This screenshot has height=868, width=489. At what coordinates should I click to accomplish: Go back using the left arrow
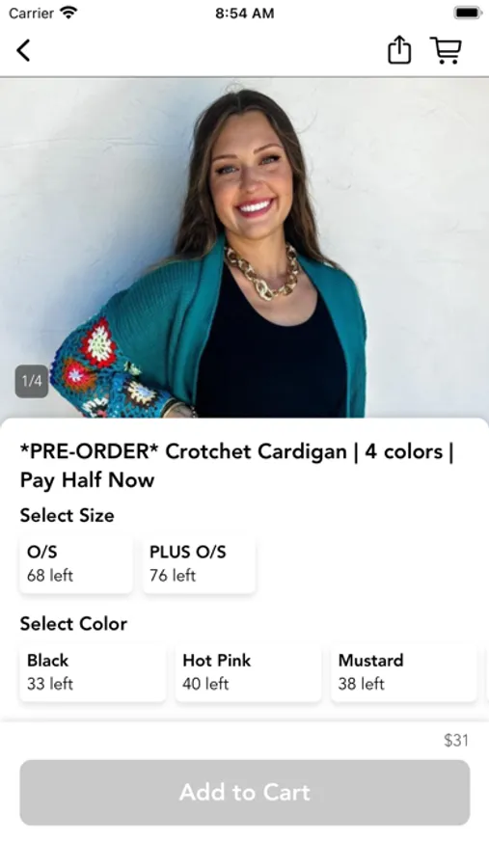pos(23,50)
